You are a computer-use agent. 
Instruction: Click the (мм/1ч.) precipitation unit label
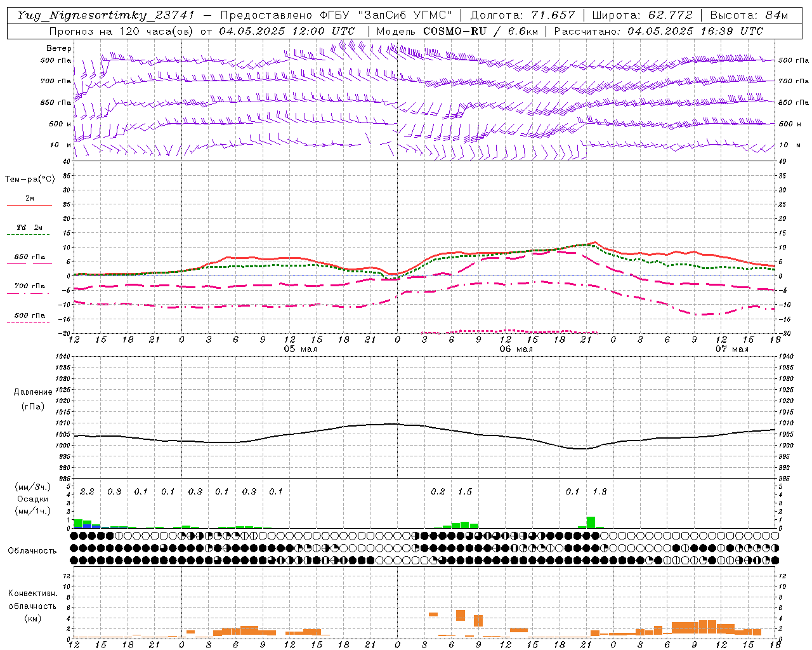(x=33, y=510)
